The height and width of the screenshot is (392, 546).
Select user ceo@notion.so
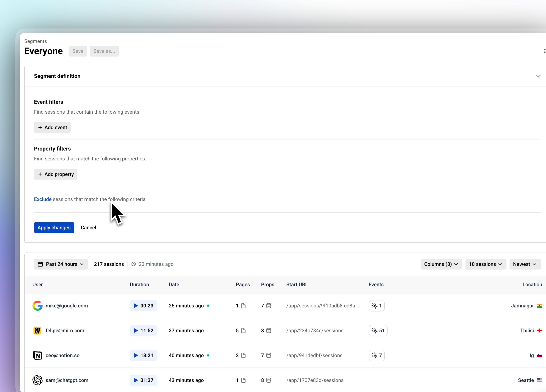pyautogui.click(x=62, y=355)
